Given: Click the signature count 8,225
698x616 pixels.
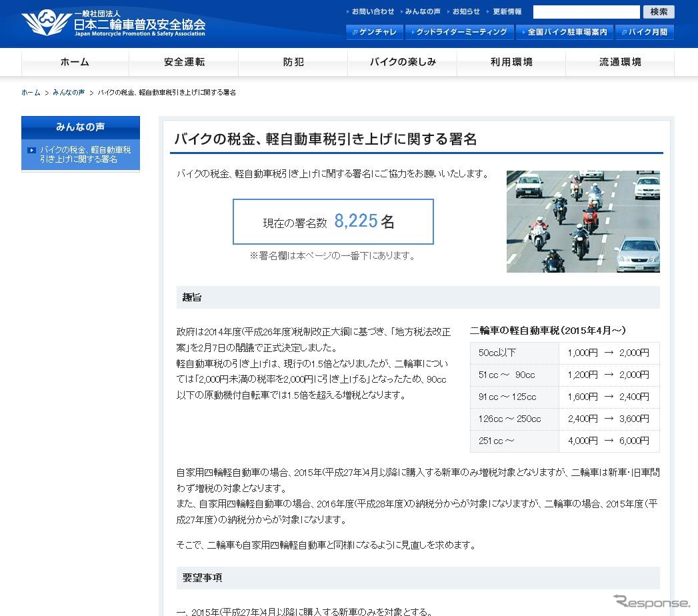Looking at the screenshot, I should coord(356,221).
